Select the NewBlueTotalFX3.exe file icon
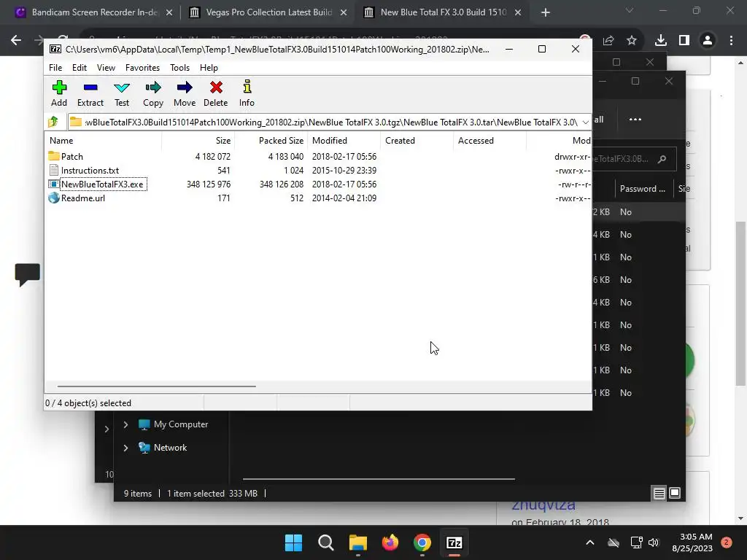The image size is (747, 560). point(54,184)
